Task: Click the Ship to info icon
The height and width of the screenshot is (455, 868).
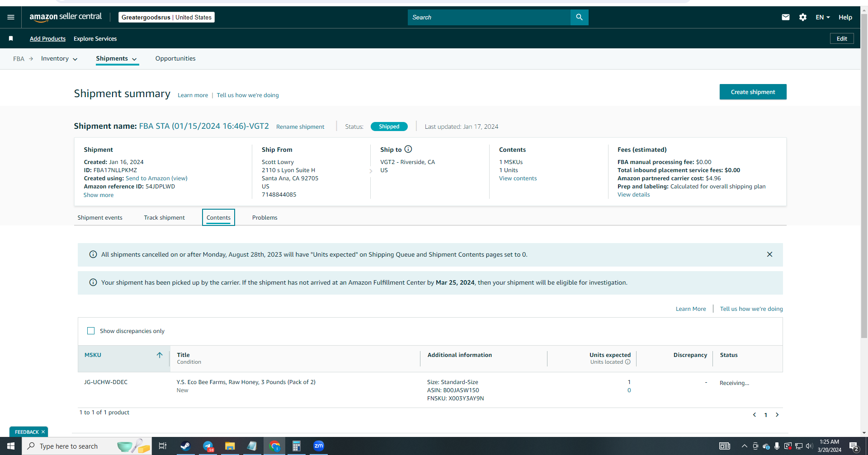Action: [408, 149]
